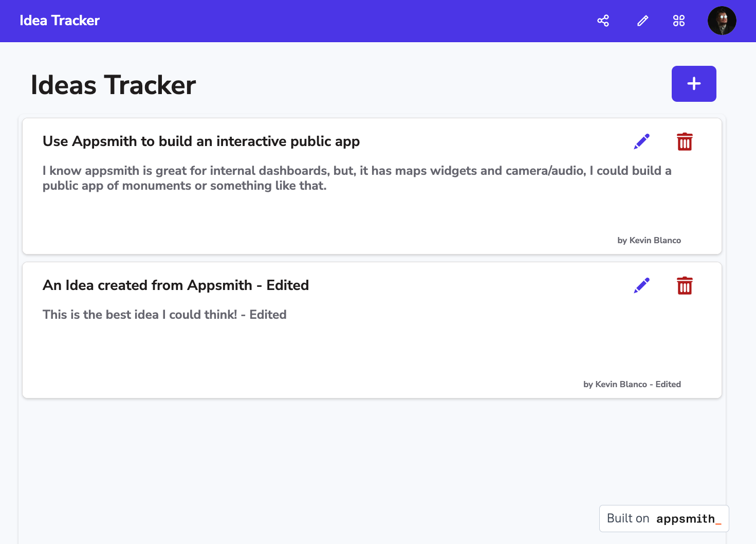756x544 pixels.
Task: Edit the "An Idea created from Appsmith" idea
Action: pos(641,285)
